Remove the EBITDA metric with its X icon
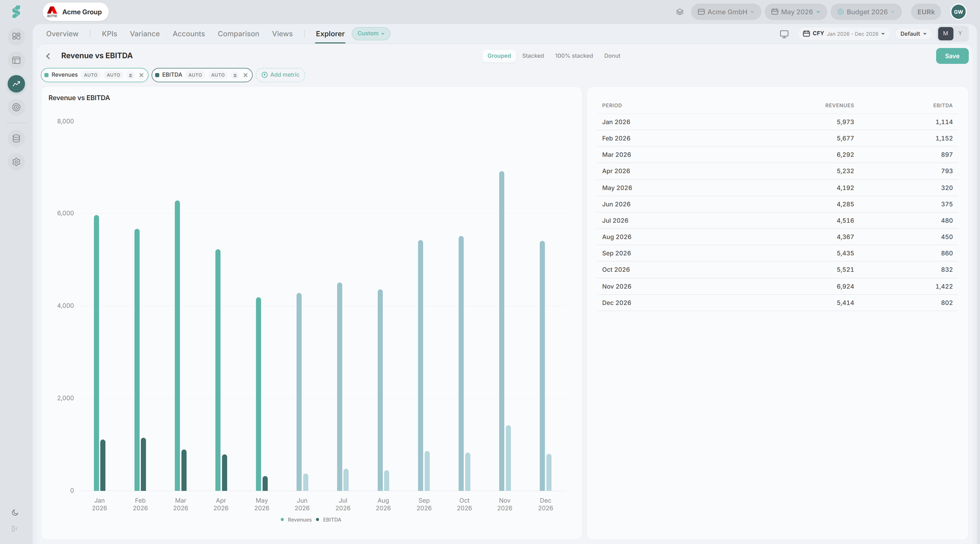This screenshot has height=544, width=980. pyautogui.click(x=246, y=75)
